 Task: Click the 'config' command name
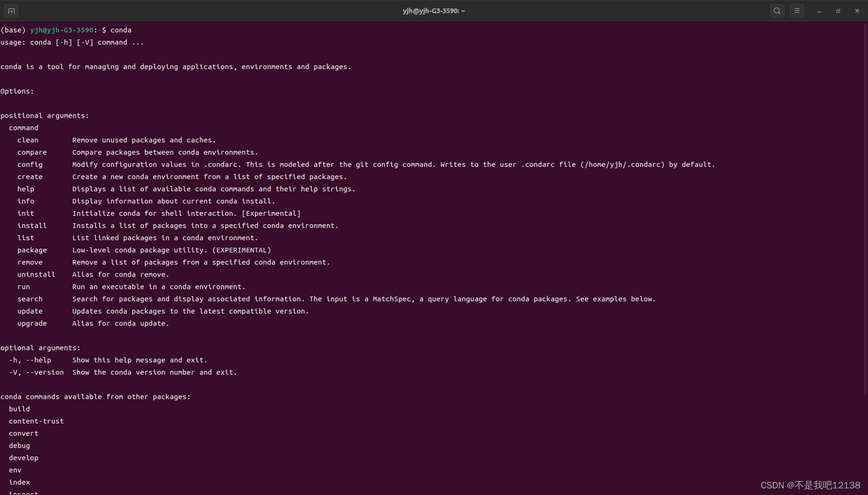click(30, 165)
